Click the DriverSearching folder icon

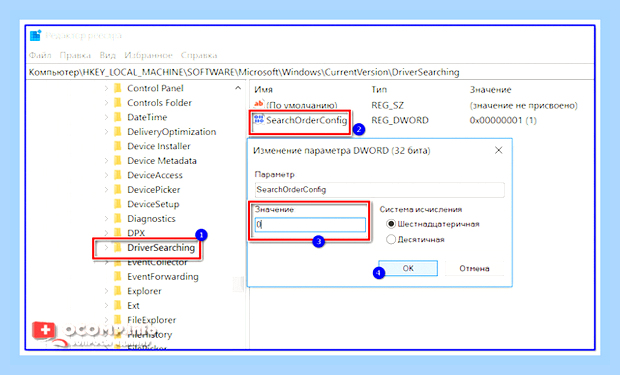[x=117, y=248]
